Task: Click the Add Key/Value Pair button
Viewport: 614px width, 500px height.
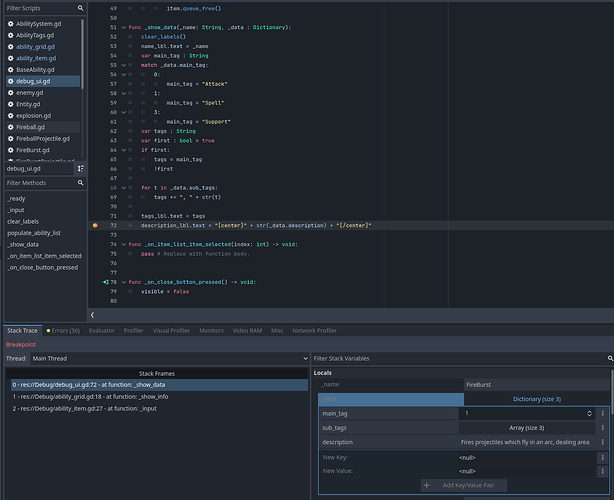Action: tap(464, 486)
